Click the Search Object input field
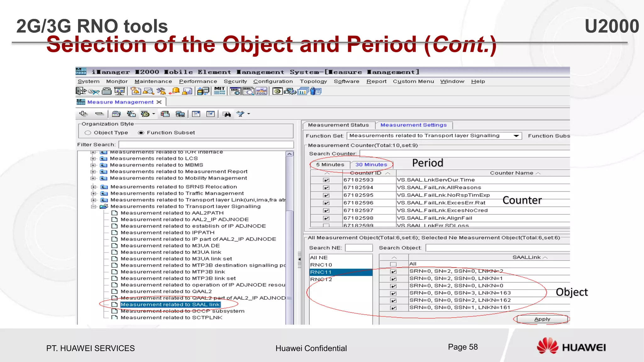 click(x=498, y=248)
